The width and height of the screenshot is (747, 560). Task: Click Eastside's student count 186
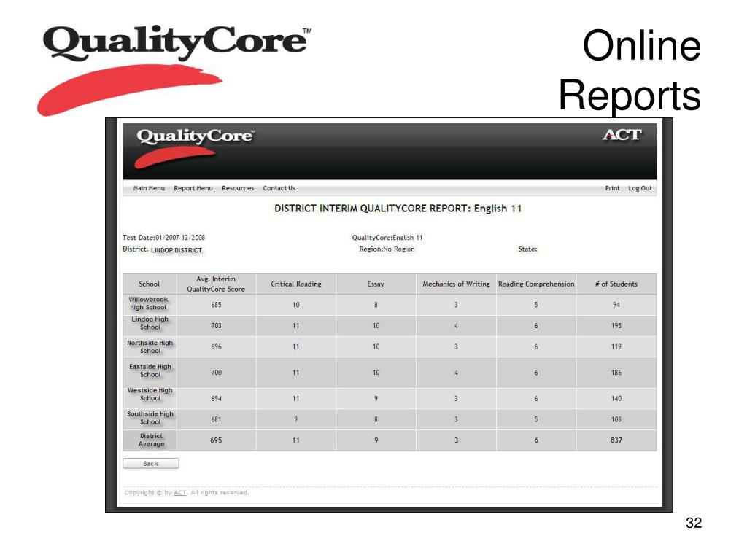616,373
